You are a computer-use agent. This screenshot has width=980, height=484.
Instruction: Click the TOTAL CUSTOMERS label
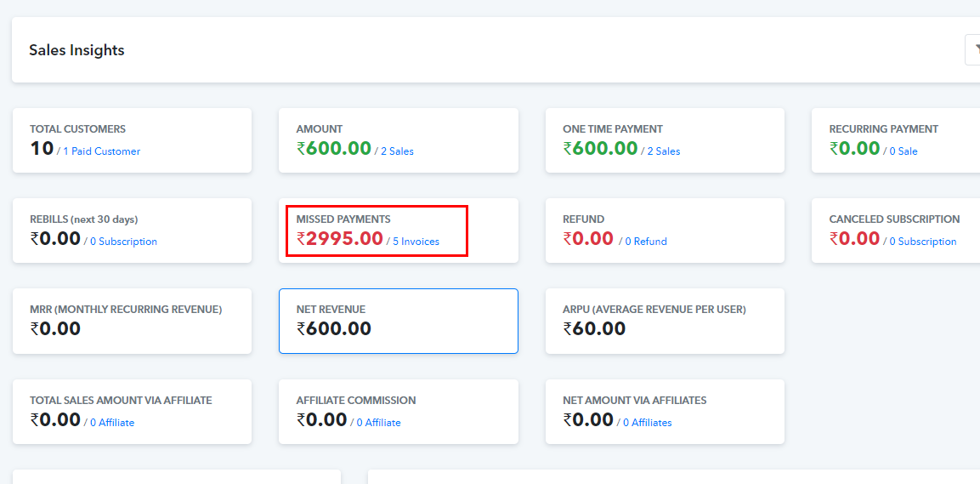point(77,129)
